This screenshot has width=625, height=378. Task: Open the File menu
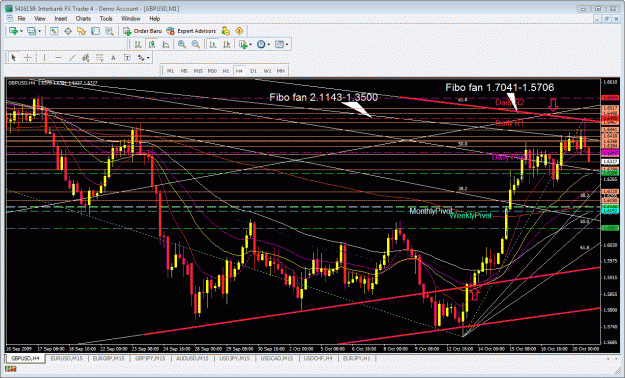(x=22, y=19)
